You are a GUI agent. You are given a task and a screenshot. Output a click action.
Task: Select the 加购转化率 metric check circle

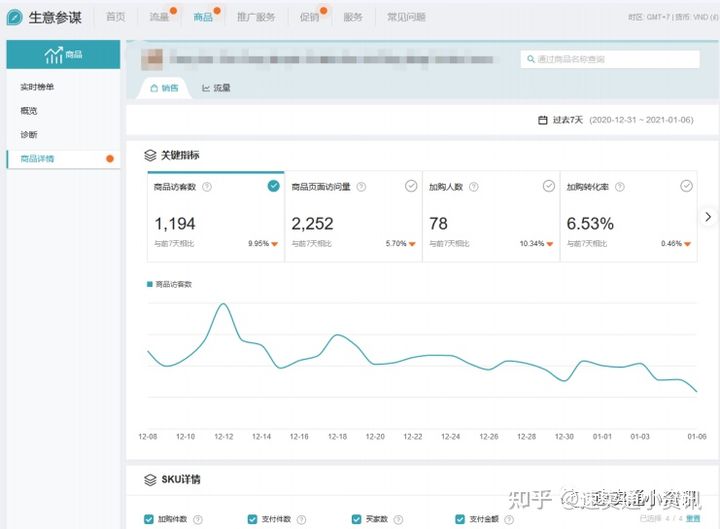tap(686, 186)
